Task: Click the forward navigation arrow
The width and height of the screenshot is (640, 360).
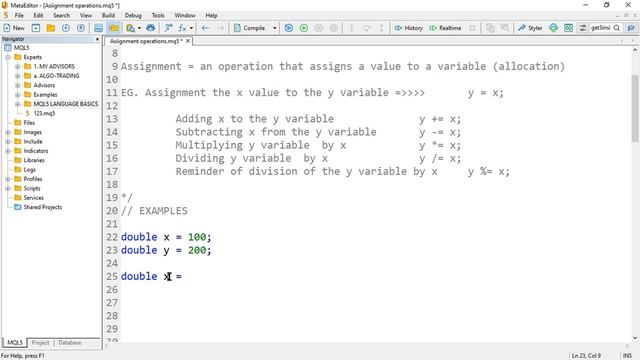Action: [220, 28]
